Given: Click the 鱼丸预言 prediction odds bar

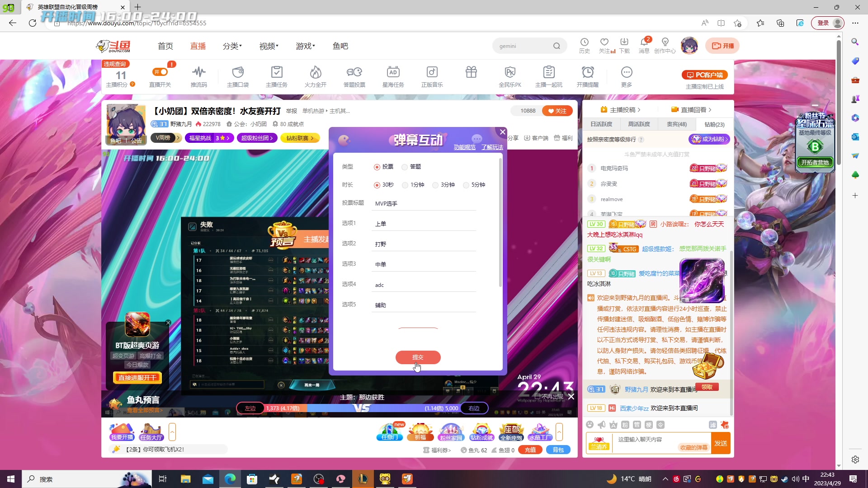Looking at the screenshot, I should (x=362, y=408).
